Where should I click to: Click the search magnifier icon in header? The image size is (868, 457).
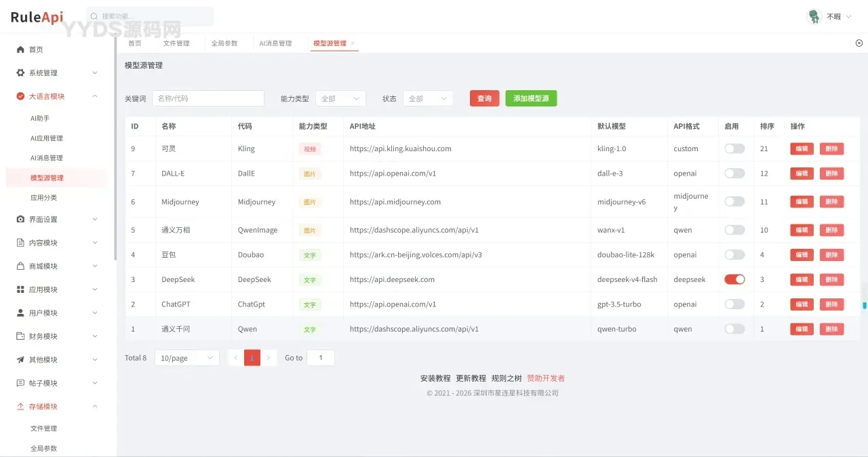(x=95, y=16)
